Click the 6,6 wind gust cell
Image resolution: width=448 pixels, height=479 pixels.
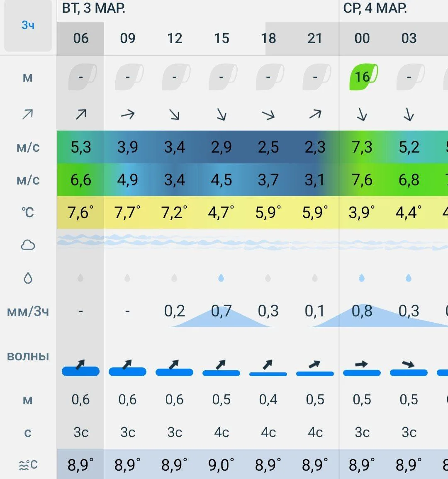[80, 180]
